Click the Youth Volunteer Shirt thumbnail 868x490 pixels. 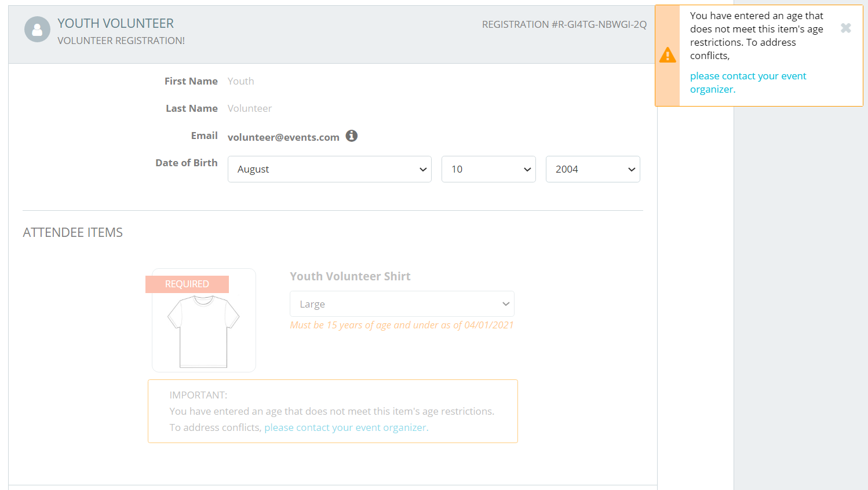pos(204,320)
